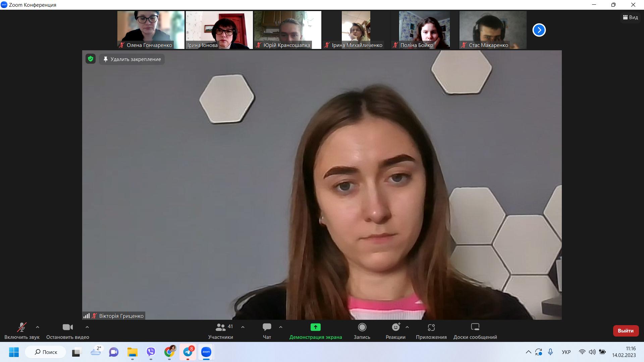Open the Приложения apps icon

(431, 327)
